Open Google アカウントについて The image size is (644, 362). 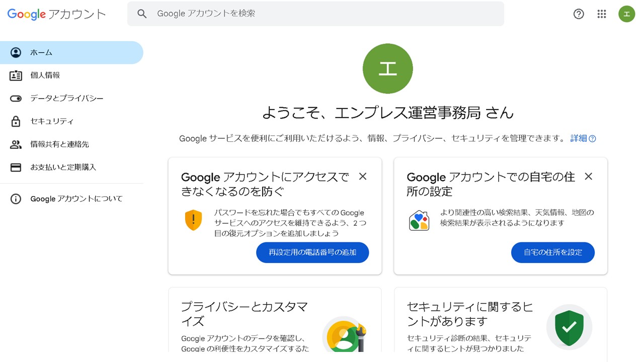point(76,199)
